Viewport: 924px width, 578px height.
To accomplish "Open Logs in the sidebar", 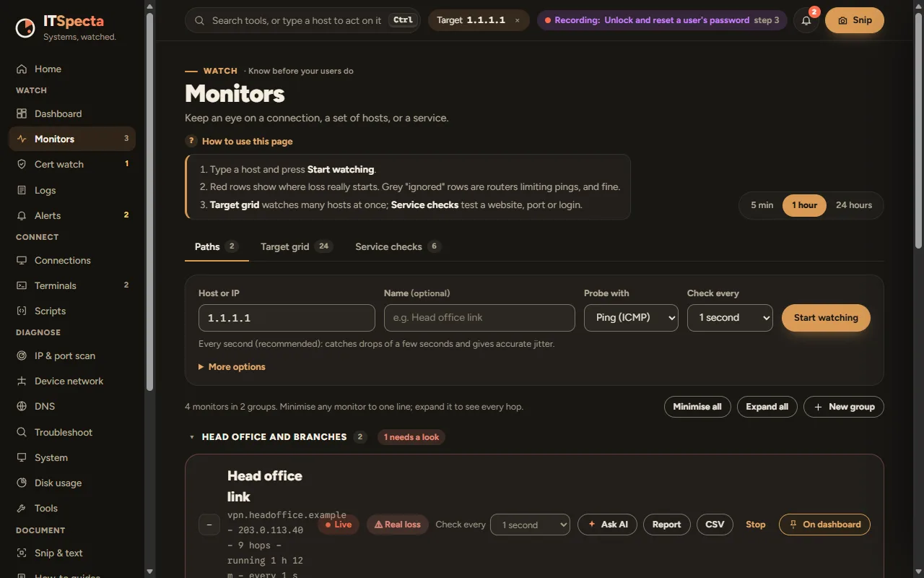I will click(72, 190).
